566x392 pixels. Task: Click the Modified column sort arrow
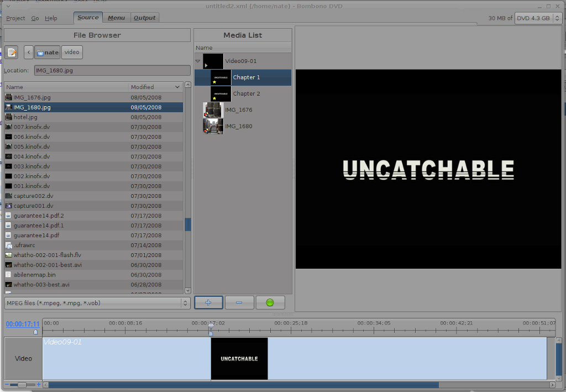click(x=177, y=87)
